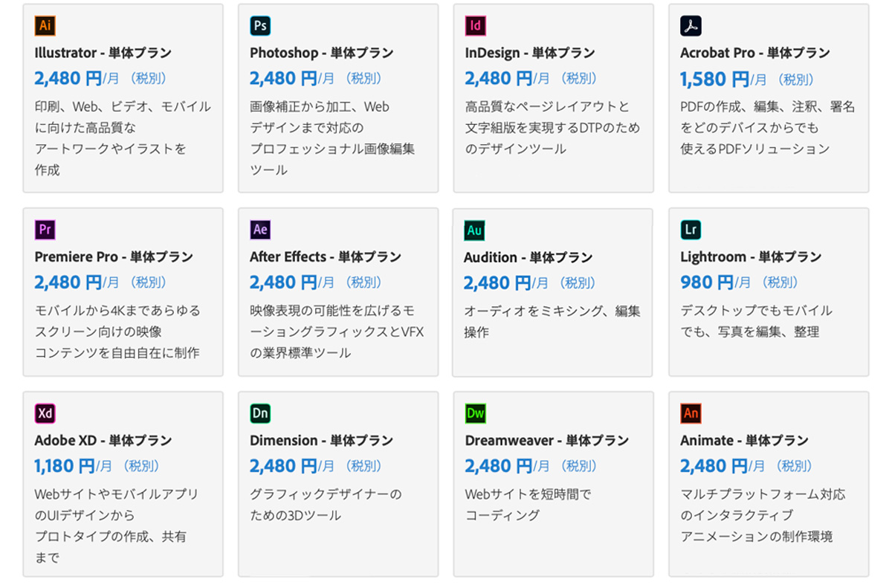Click the Premiere Pro Pr icon
The height and width of the screenshot is (588, 892).
point(45,230)
